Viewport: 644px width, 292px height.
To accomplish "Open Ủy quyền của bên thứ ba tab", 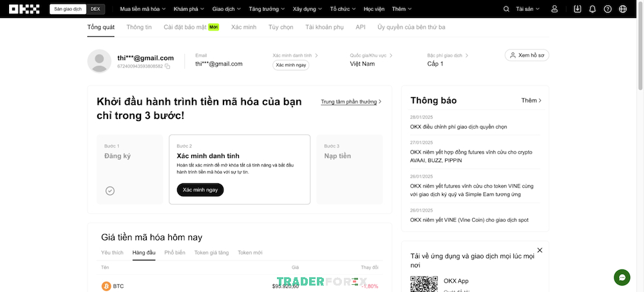I will [x=411, y=27].
